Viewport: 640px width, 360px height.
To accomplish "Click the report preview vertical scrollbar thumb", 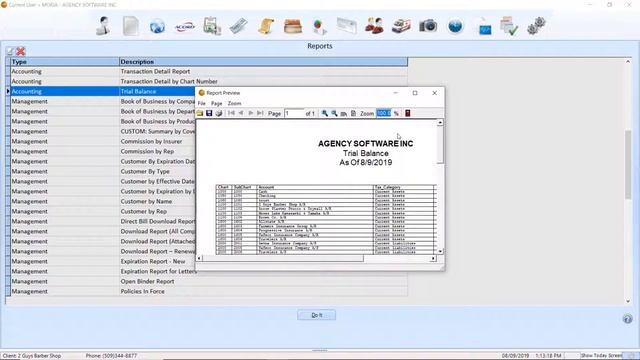I will click(440, 145).
